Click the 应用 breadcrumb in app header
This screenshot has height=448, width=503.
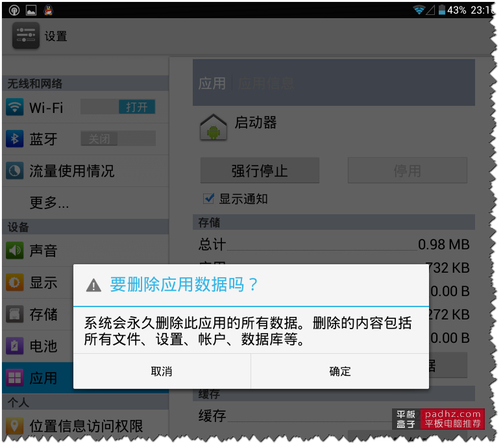[214, 84]
